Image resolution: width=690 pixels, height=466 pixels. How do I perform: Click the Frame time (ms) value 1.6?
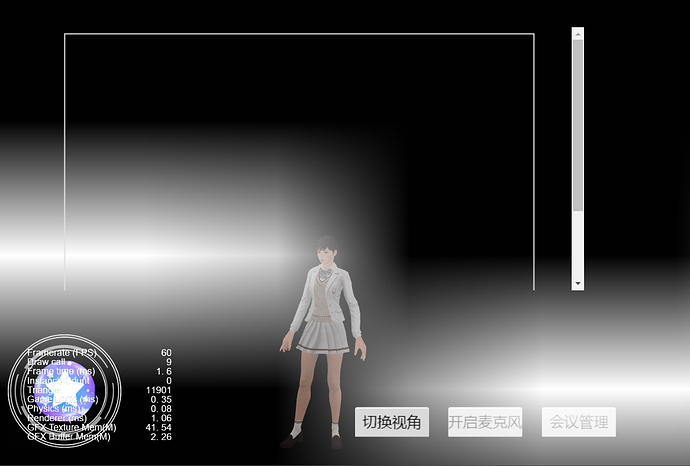coord(164,371)
